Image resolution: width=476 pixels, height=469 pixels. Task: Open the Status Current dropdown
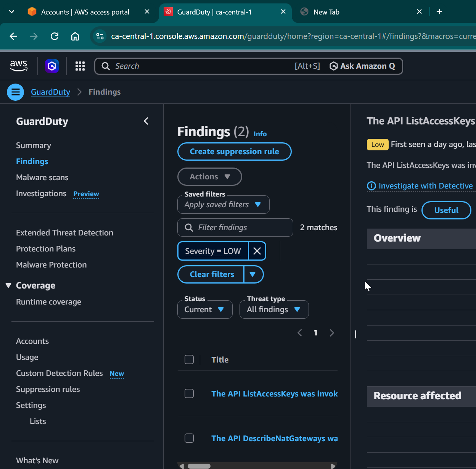pyautogui.click(x=205, y=309)
